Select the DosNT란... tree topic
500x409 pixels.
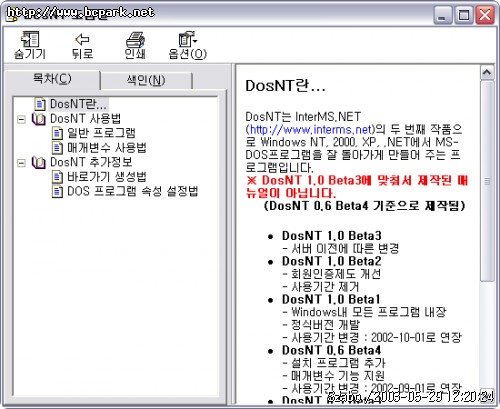click(x=78, y=104)
